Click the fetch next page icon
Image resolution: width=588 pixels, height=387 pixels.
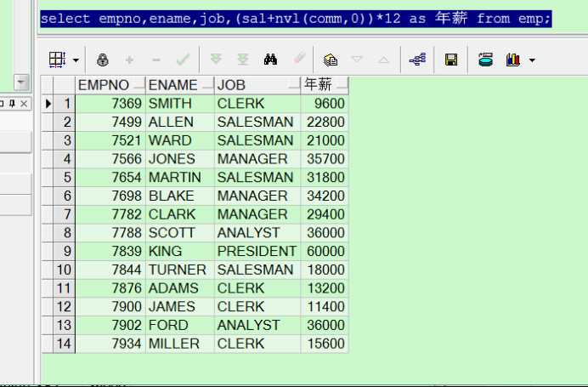[216, 59]
